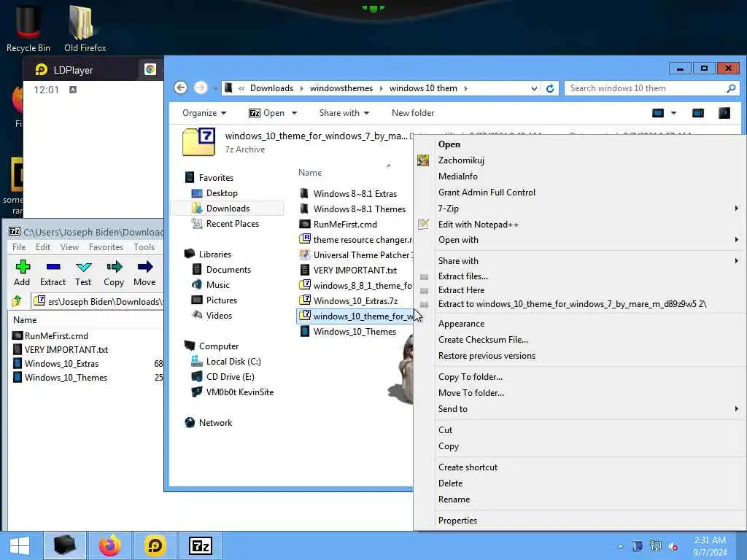Select VM0b0t KevinSite drive in navigation pane

point(239,392)
